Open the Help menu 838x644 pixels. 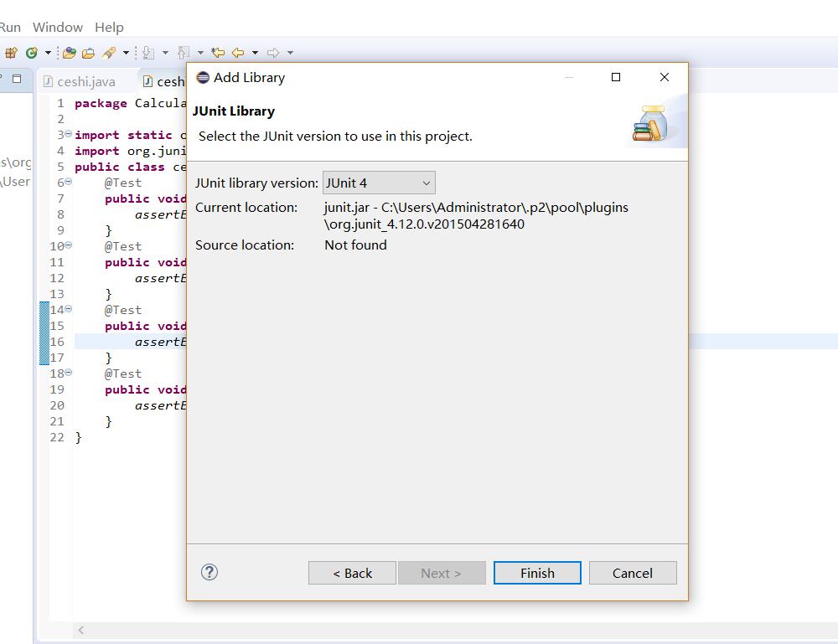pyautogui.click(x=109, y=28)
